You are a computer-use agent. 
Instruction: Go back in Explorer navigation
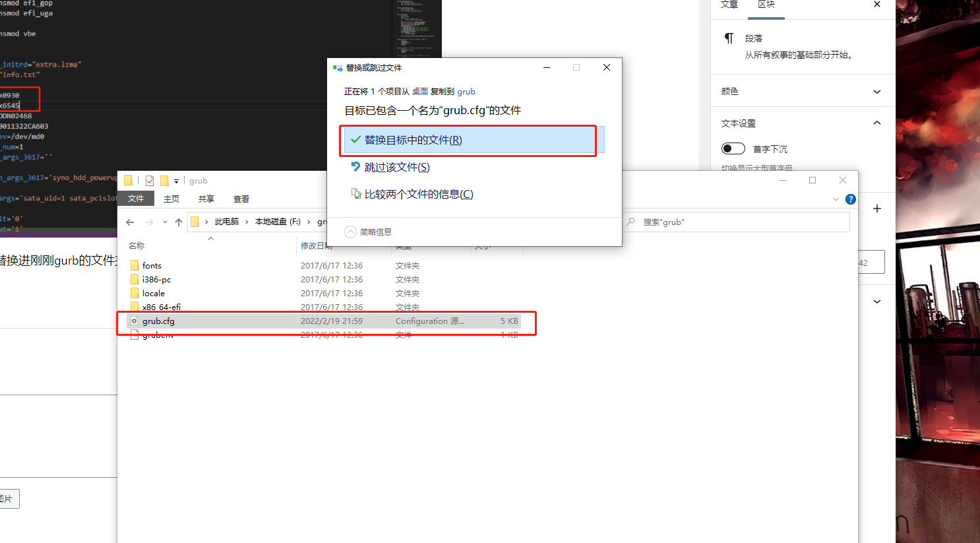click(130, 222)
